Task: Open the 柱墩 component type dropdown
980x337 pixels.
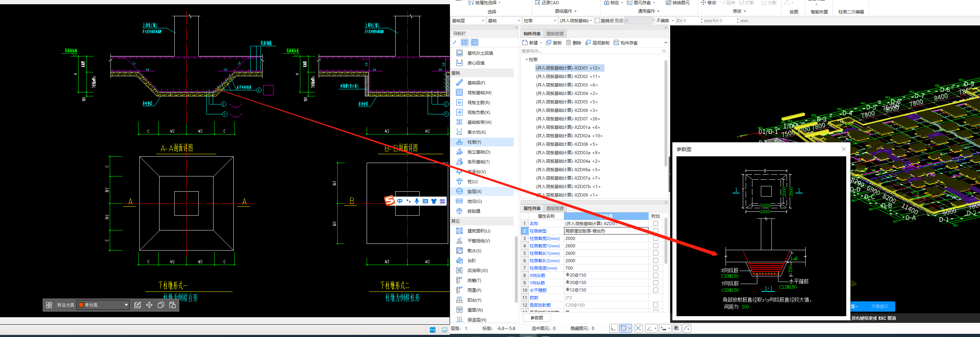Action: point(540,20)
